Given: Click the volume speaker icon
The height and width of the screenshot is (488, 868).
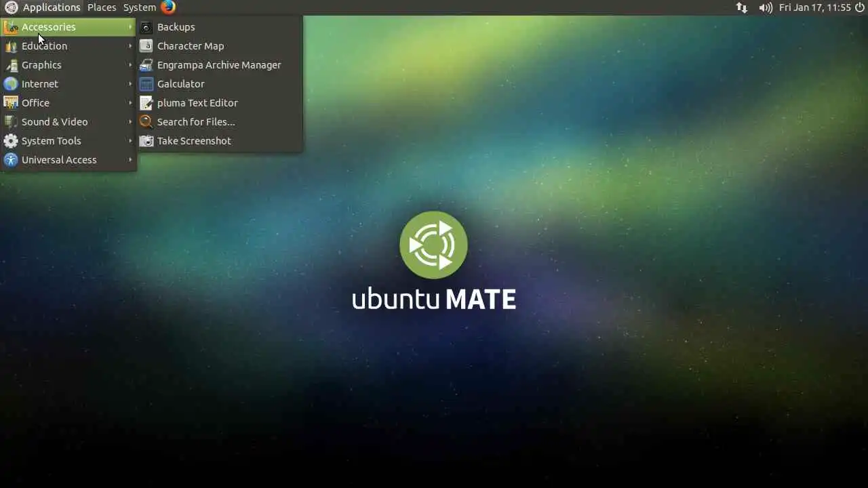Looking at the screenshot, I should click(766, 7).
